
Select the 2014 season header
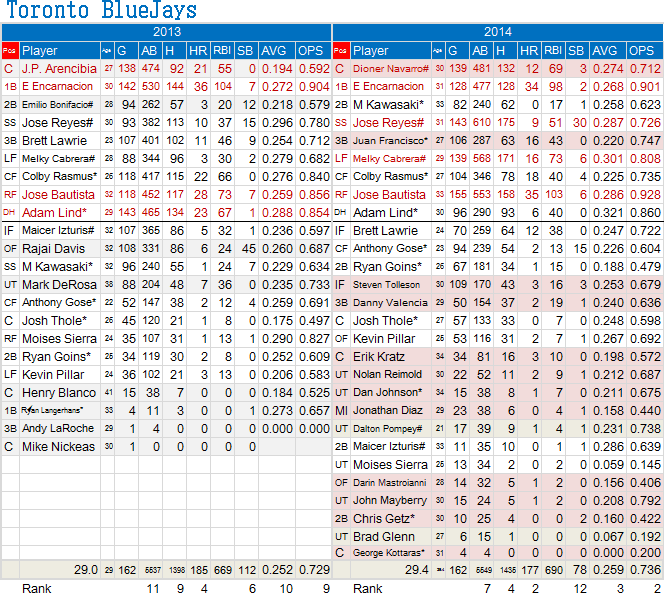click(498, 32)
